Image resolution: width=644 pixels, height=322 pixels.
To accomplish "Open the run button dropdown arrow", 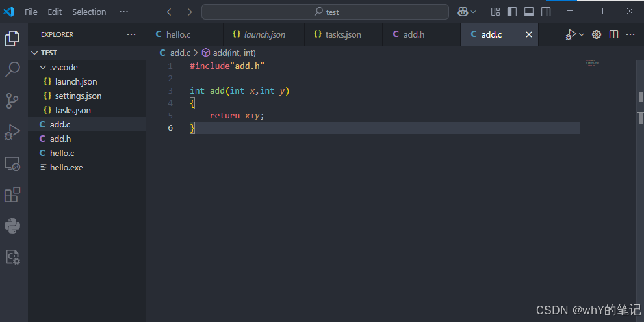I will (582, 34).
